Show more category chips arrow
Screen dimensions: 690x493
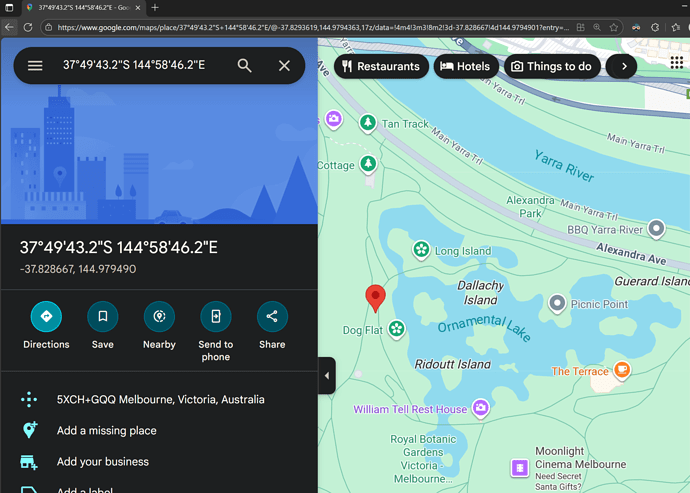pyautogui.click(x=623, y=67)
